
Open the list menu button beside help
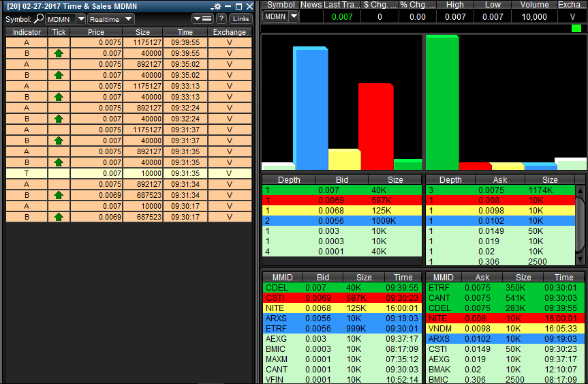(x=203, y=19)
